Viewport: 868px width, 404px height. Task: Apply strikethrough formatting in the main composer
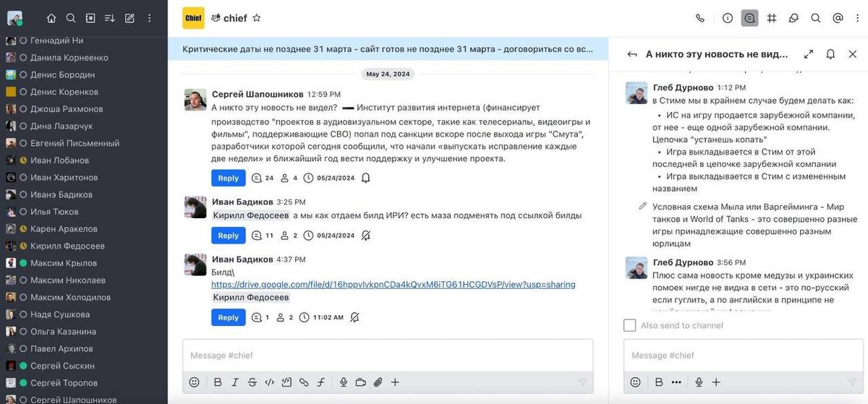click(252, 382)
